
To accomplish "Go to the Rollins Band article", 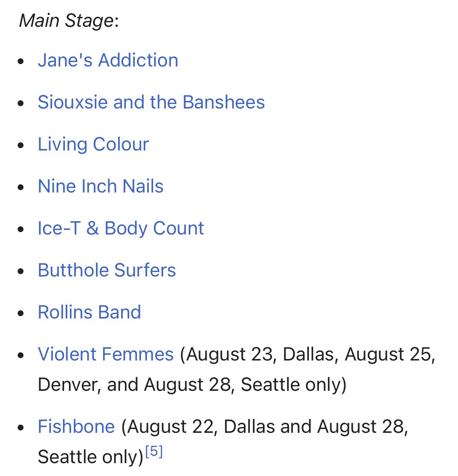I will point(89,313).
